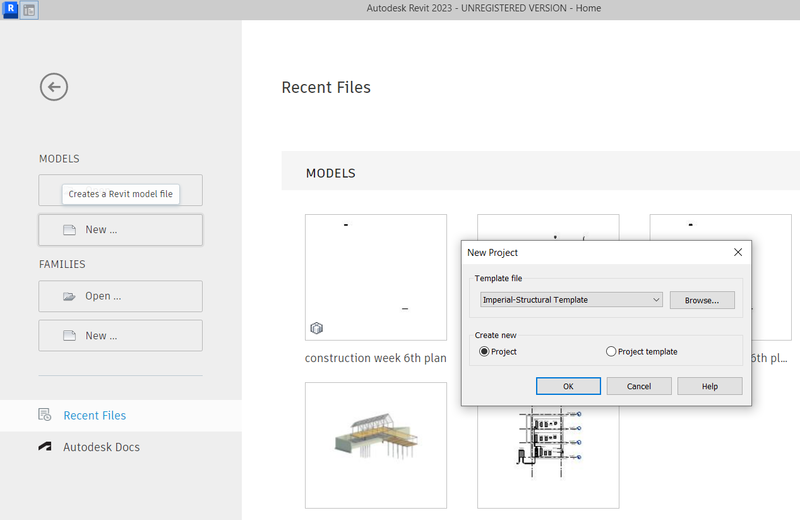The height and width of the screenshot is (520, 800).
Task: Click the page icon on Models New button
Action: coord(69,230)
